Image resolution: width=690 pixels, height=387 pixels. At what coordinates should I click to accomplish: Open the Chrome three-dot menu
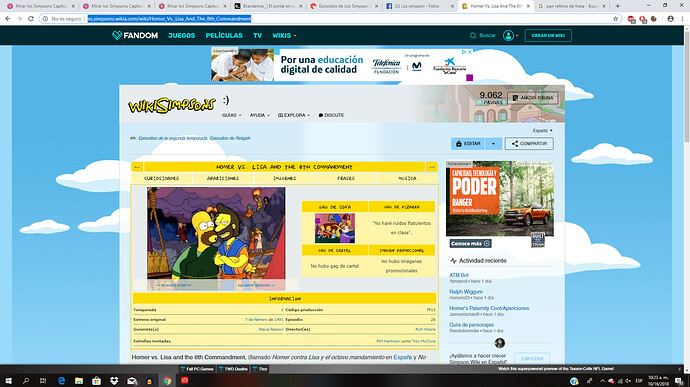point(682,19)
